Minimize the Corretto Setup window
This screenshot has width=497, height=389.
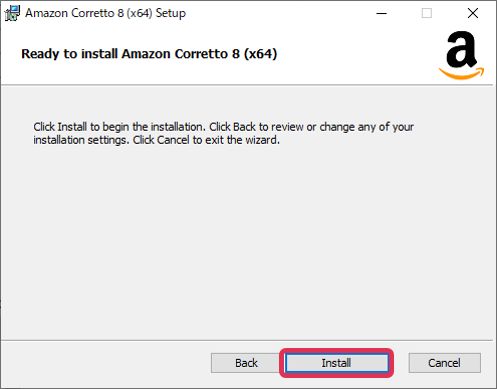[381, 13]
